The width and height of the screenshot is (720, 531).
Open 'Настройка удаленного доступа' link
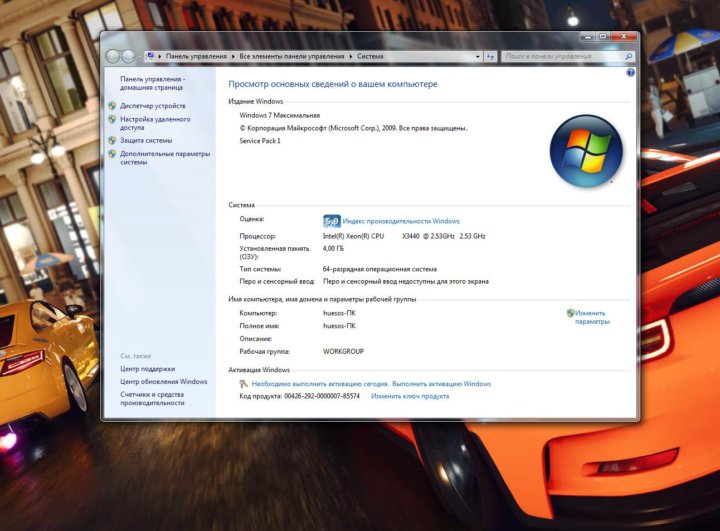coord(155,123)
